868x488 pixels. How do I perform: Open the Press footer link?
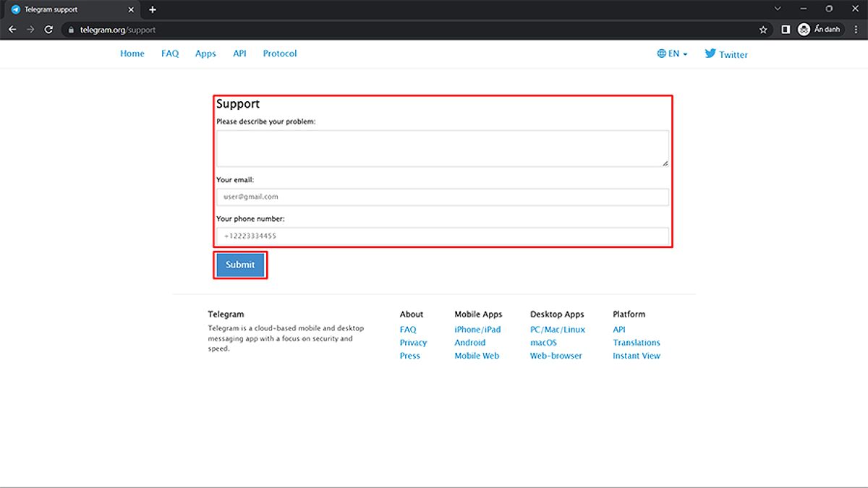(x=410, y=356)
